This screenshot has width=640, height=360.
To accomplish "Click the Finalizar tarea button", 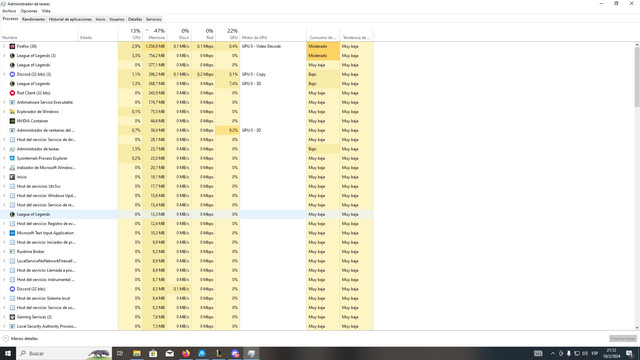I will [x=623, y=339].
